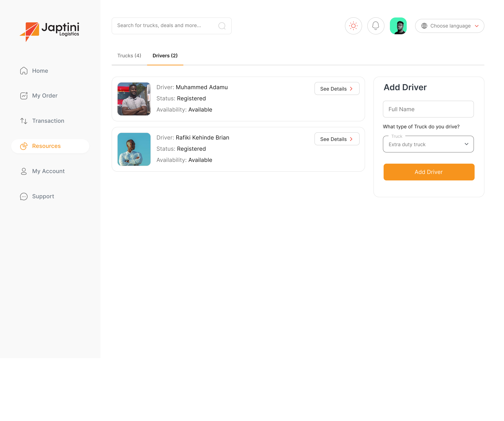504x421 pixels.
Task: Open the user profile avatar
Action: point(398,26)
